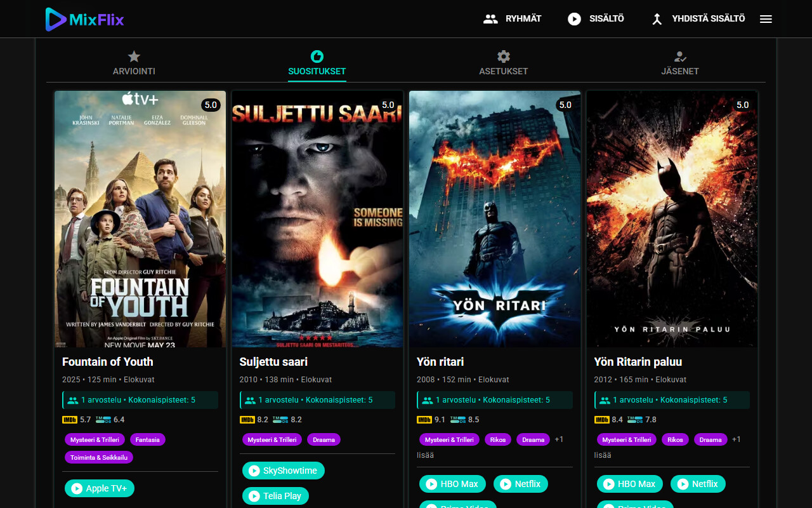Open the Asetukset tab
This screenshot has height=508, width=812.
[x=504, y=63]
